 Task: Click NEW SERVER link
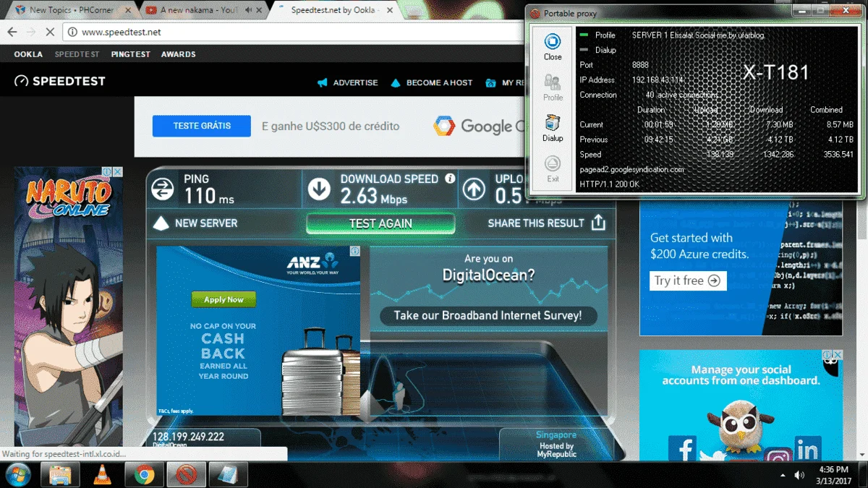coord(206,223)
